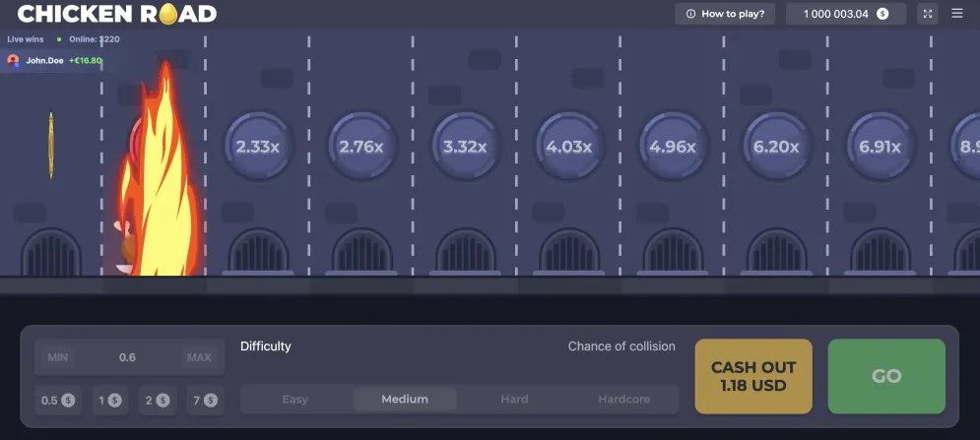980x440 pixels.
Task: Select Hard difficulty
Action: pyautogui.click(x=514, y=399)
